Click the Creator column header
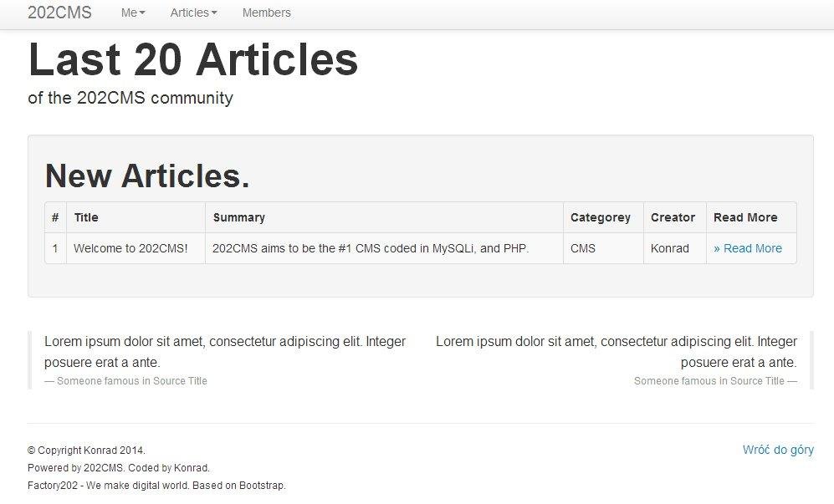This screenshot has height=504, width=834. tap(673, 217)
